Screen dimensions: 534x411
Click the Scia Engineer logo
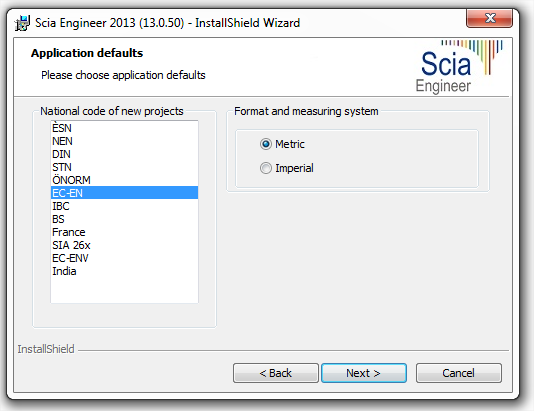[459, 66]
